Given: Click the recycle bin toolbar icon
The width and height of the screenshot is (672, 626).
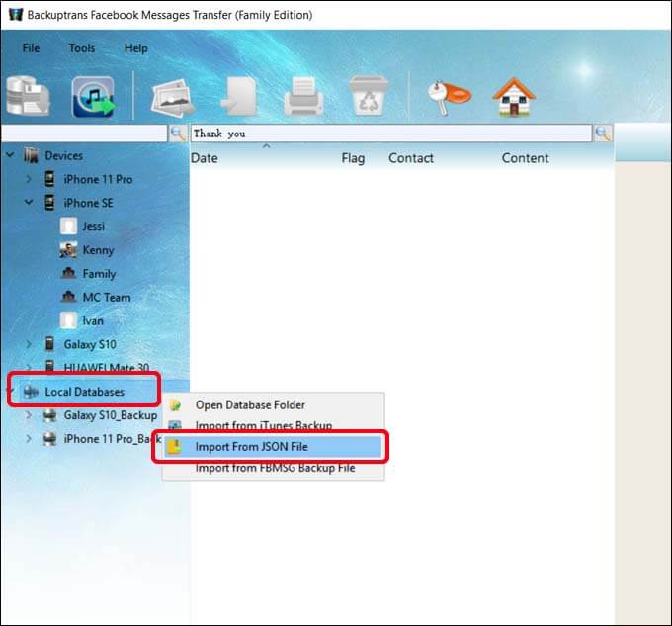Looking at the screenshot, I should tap(368, 97).
